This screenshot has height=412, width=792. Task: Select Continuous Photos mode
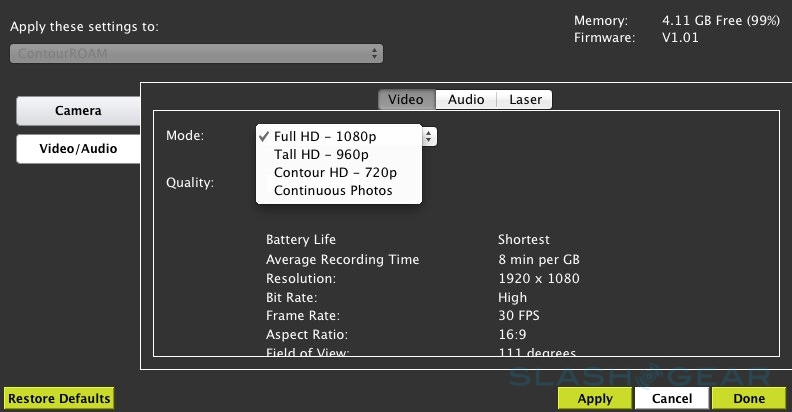coord(333,190)
